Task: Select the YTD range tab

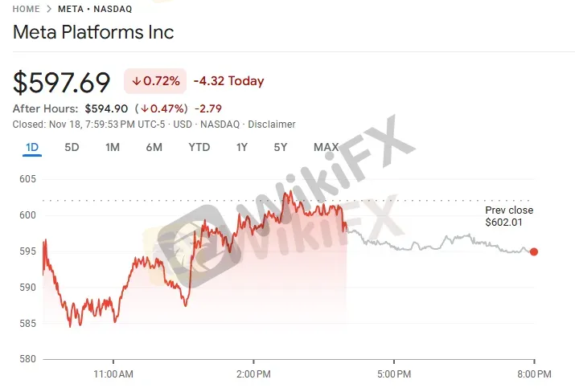Action: pos(199,147)
